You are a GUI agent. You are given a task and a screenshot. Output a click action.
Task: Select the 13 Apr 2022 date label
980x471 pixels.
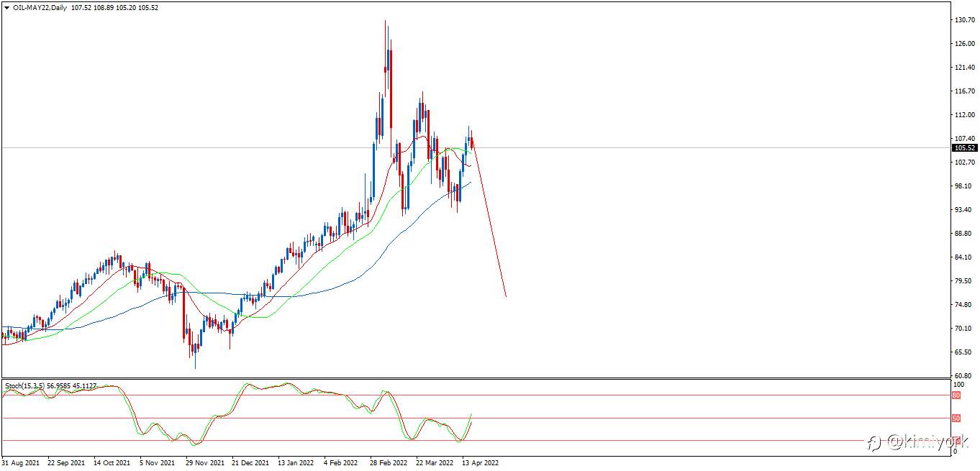480,463
